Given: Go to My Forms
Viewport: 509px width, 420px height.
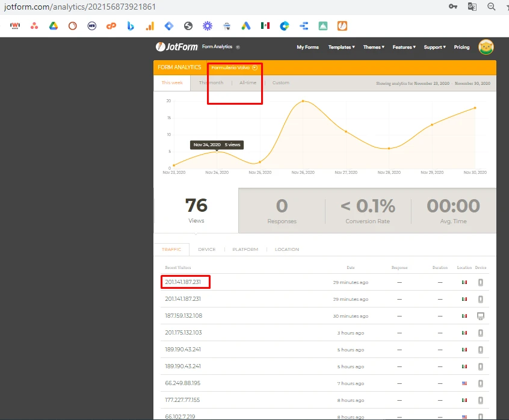Looking at the screenshot, I should 307,47.
